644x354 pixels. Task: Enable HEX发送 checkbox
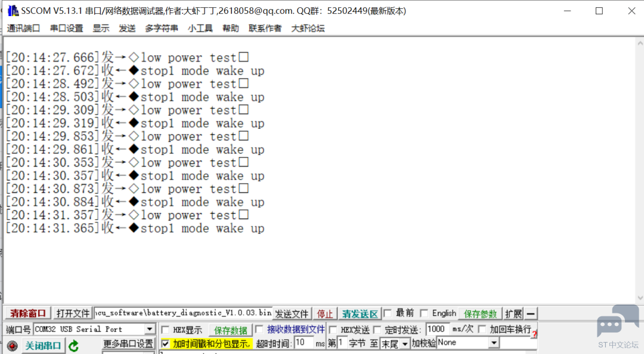333,330
